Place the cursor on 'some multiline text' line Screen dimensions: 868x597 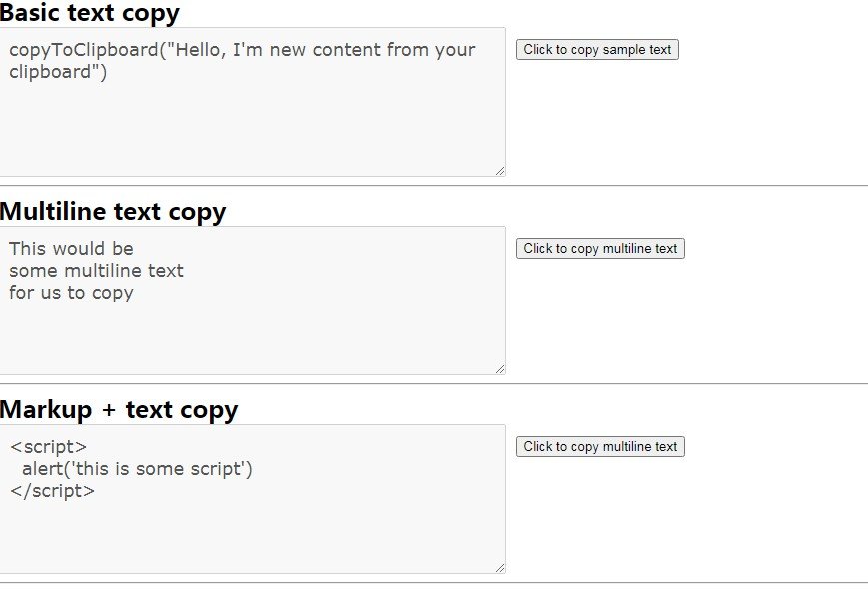96,270
